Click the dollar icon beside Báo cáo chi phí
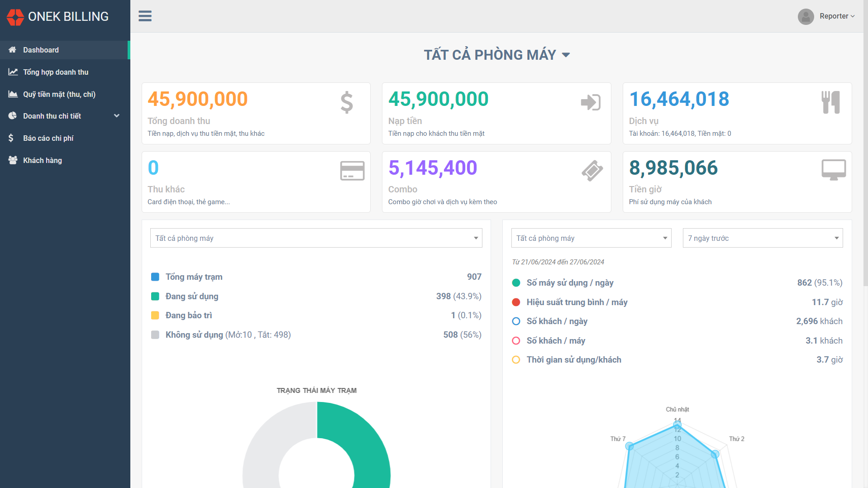The image size is (868, 488). pyautogui.click(x=11, y=138)
